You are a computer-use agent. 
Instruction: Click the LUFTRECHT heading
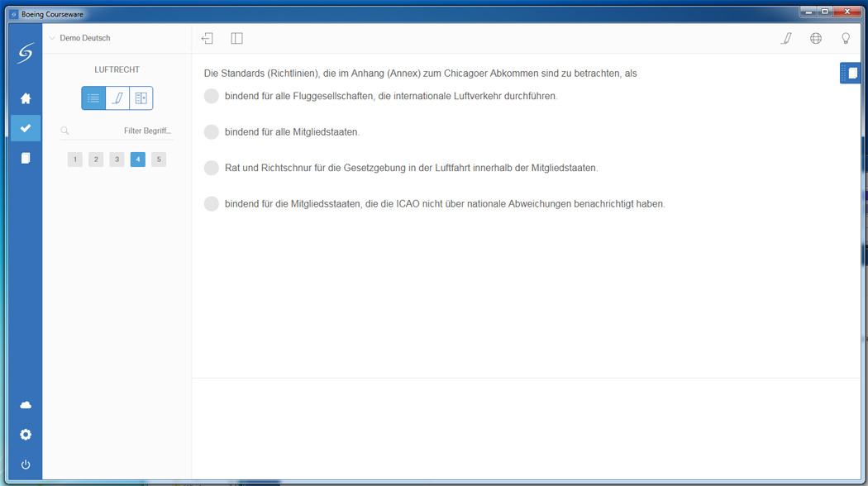tap(117, 69)
